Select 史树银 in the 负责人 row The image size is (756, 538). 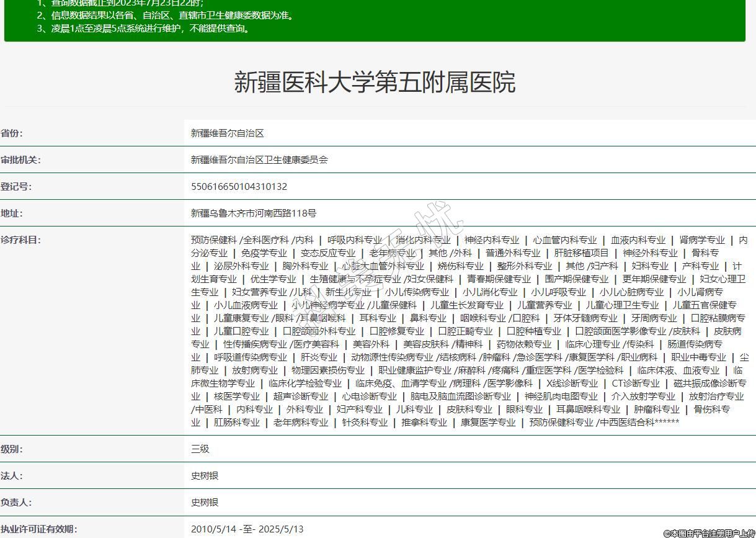click(205, 503)
